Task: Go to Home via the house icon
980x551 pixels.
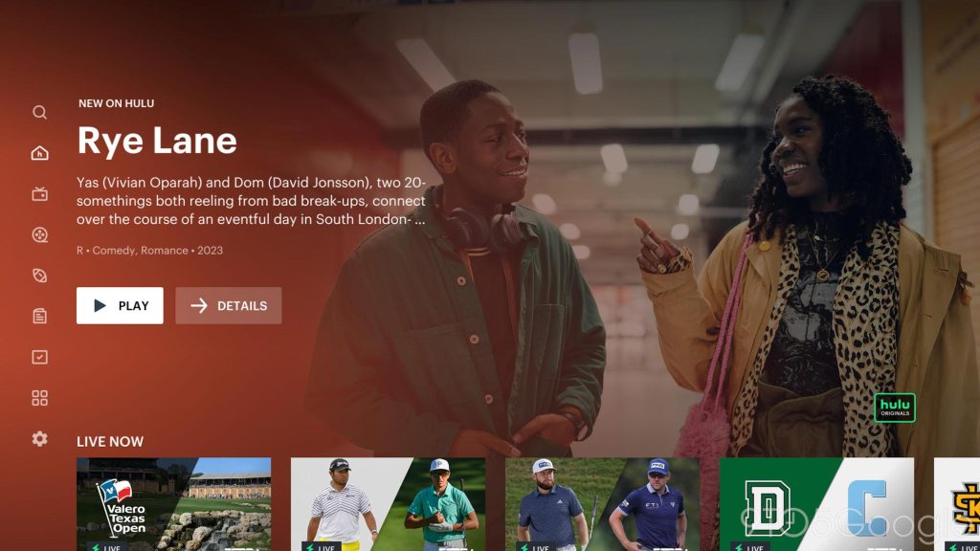Action: click(x=39, y=153)
